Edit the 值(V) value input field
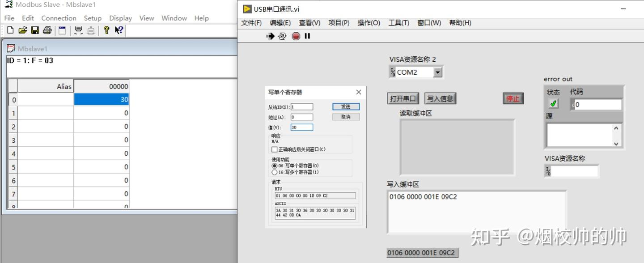The image size is (644, 263). (x=301, y=127)
